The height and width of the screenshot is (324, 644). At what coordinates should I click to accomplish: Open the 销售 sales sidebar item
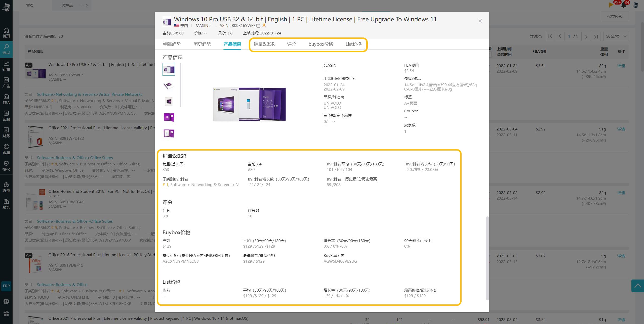tap(6, 66)
